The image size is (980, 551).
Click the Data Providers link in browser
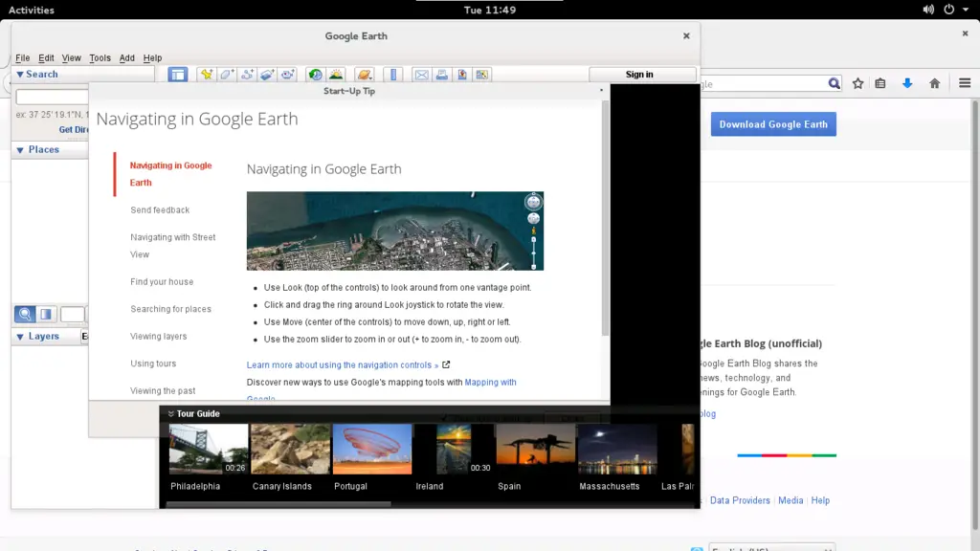740,500
